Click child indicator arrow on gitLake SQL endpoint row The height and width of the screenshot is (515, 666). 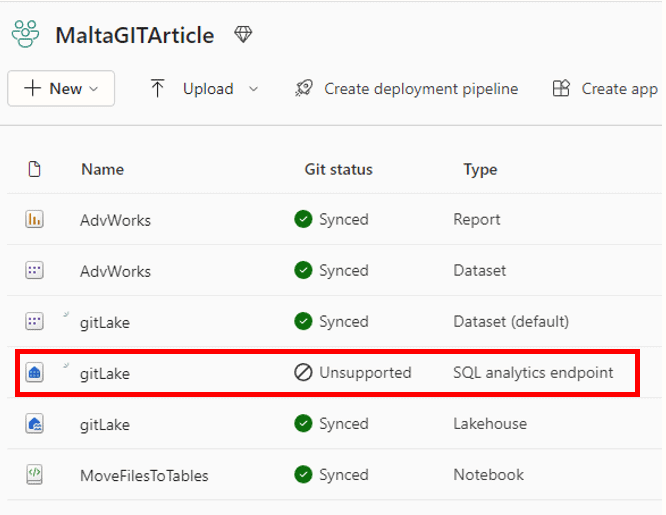(x=66, y=365)
